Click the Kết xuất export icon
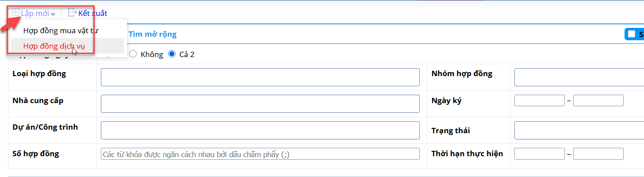 pos(72,13)
